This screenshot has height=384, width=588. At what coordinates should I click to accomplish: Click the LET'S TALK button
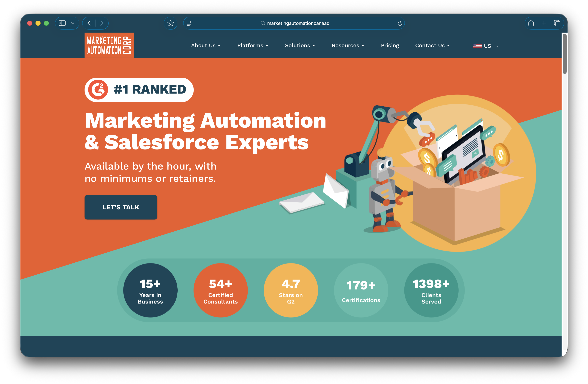click(121, 207)
